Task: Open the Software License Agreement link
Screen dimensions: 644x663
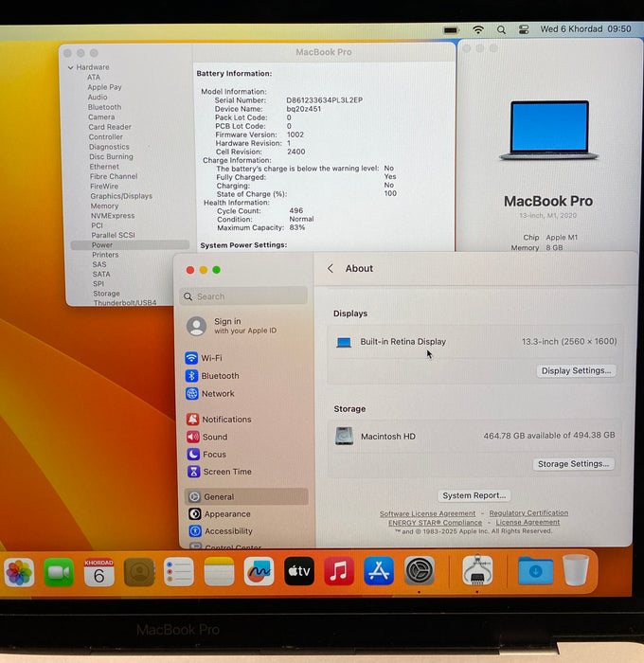Action: (427, 513)
